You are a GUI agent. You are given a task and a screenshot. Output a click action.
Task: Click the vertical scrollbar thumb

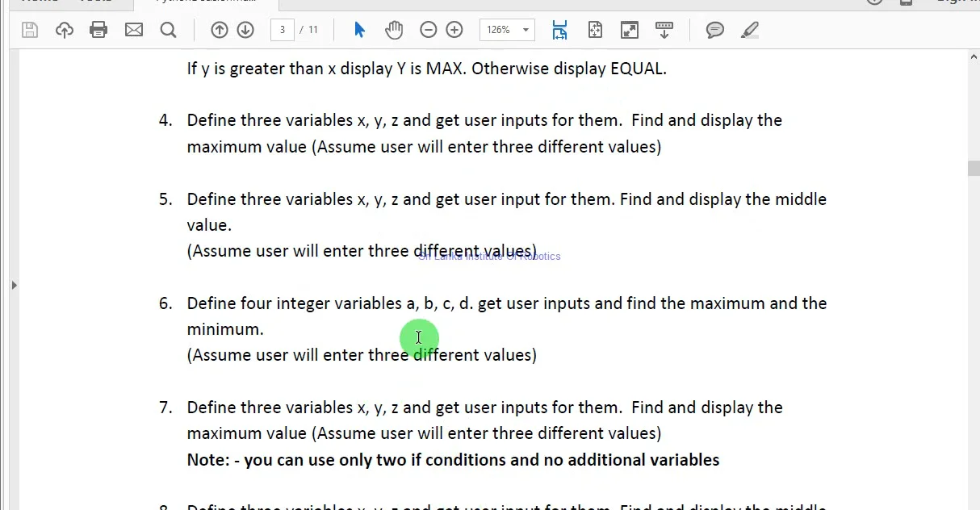[974, 168]
